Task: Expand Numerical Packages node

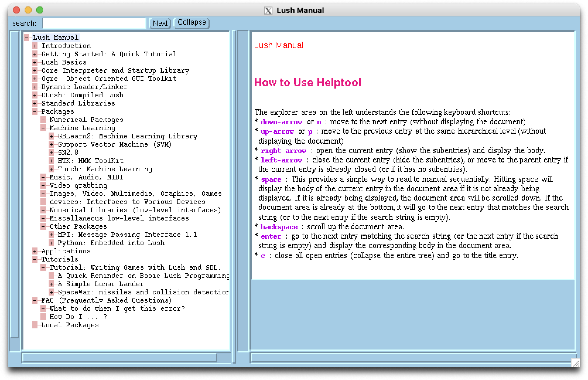Action: tap(43, 120)
